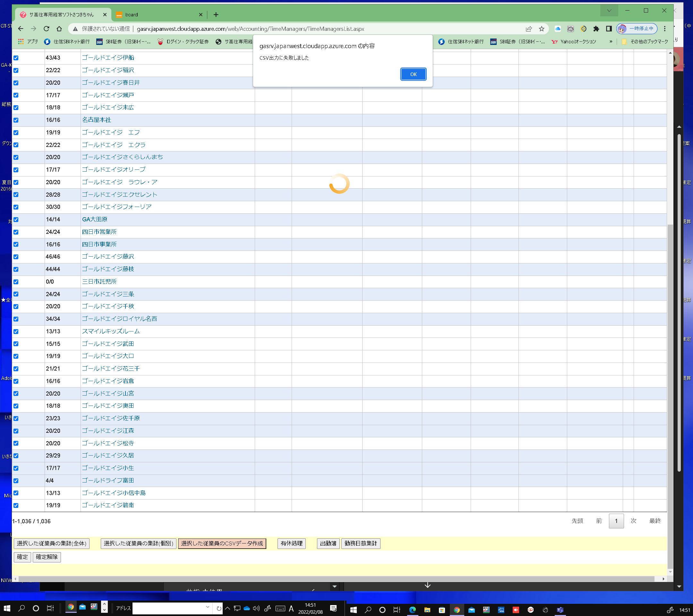Click the browser home icon
The width and height of the screenshot is (693, 616).
[x=59, y=29]
